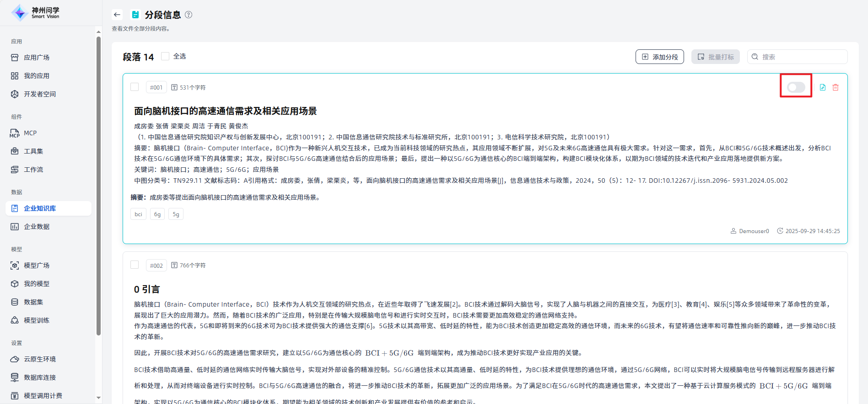
Task: Select the checkbox for segment #002
Action: coord(135,265)
